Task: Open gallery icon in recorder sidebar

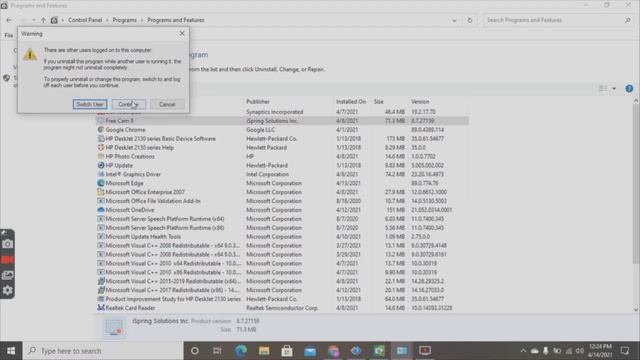Action: tap(7, 275)
